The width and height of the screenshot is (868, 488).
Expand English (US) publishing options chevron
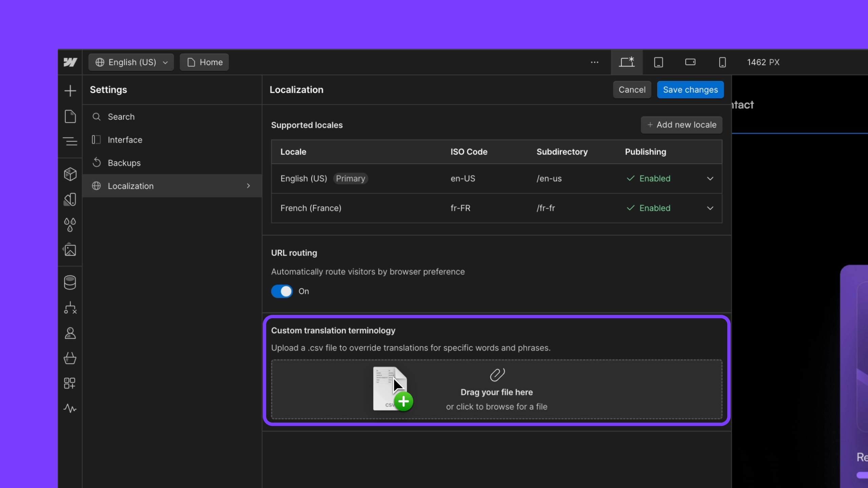[710, 179]
